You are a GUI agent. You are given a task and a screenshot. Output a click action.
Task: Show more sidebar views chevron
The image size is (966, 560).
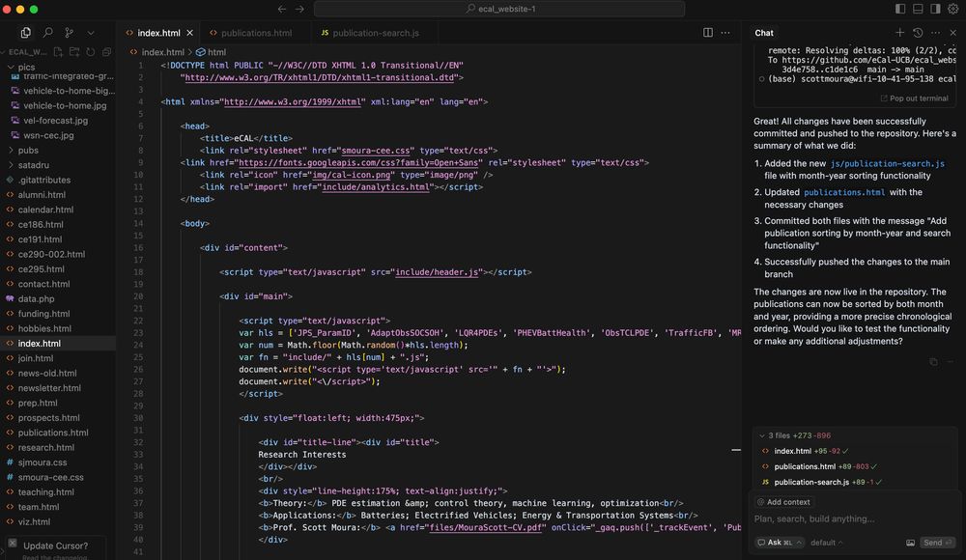click(91, 33)
